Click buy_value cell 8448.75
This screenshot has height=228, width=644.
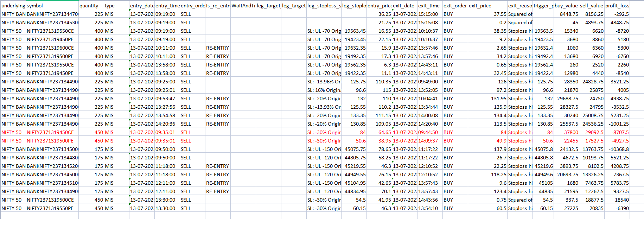(566, 14)
